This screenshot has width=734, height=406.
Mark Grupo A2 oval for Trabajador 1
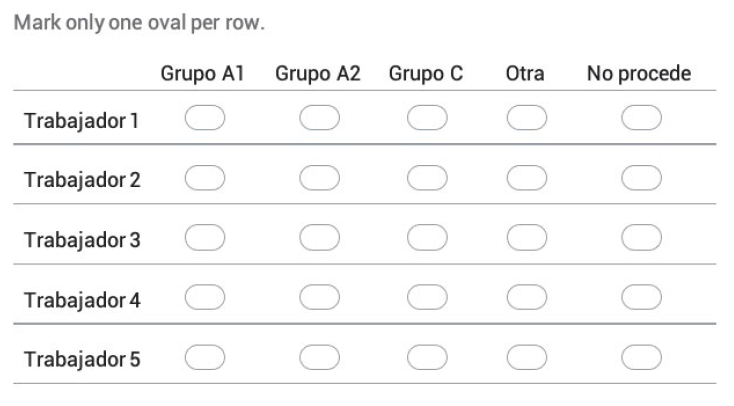click(x=319, y=118)
